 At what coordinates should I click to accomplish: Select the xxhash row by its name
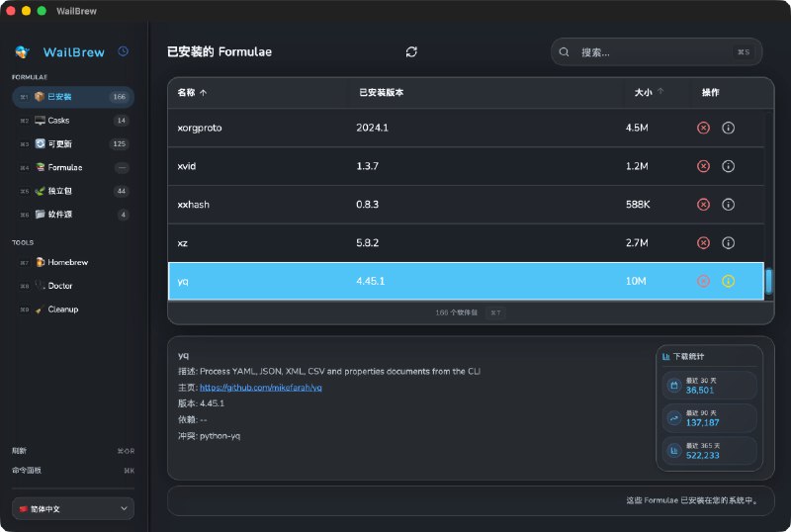pyautogui.click(x=193, y=205)
